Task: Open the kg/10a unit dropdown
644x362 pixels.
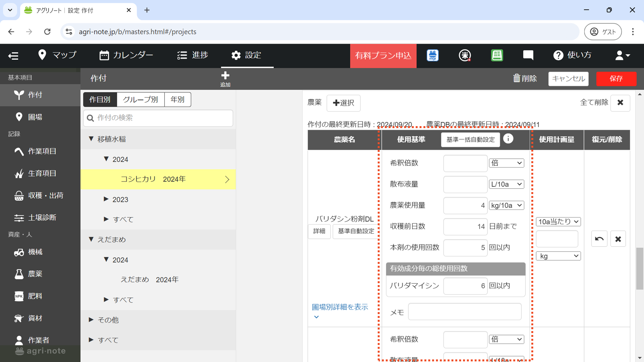Action: coord(506,205)
